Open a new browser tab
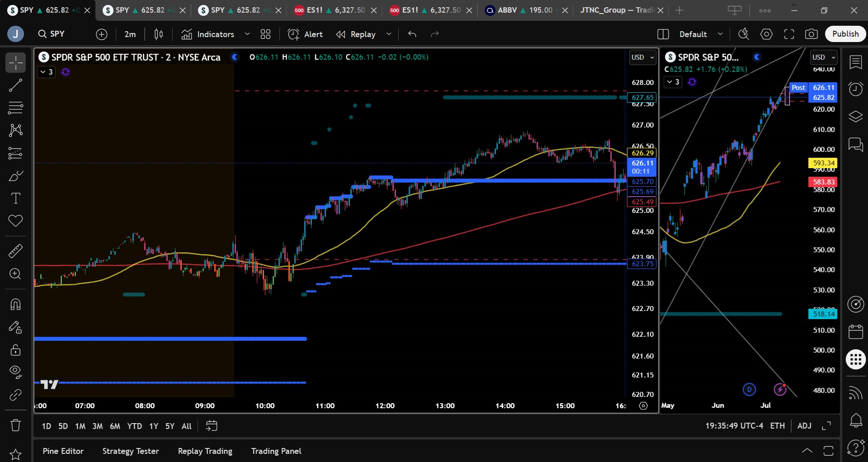 pos(679,10)
